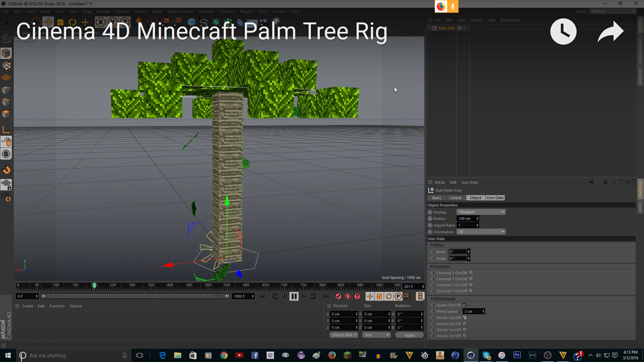The image size is (644, 362).
Task: Pause the animation playback
Action: click(x=294, y=296)
